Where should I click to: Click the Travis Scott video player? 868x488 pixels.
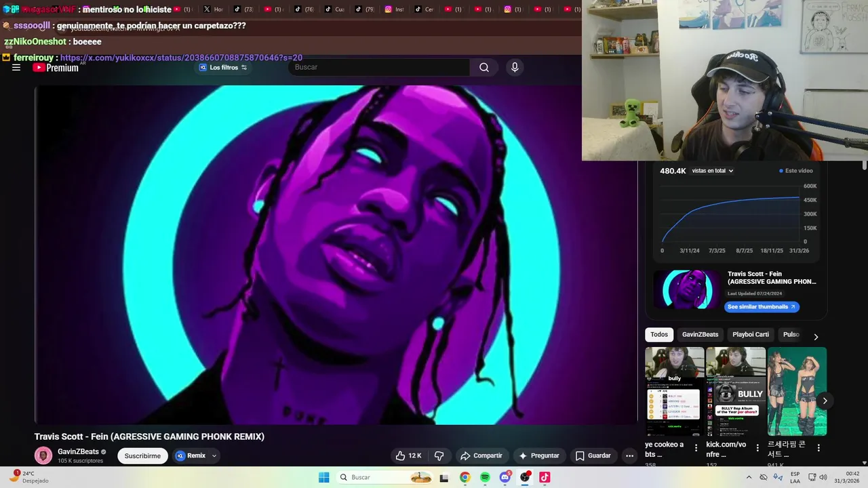(336, 255)
